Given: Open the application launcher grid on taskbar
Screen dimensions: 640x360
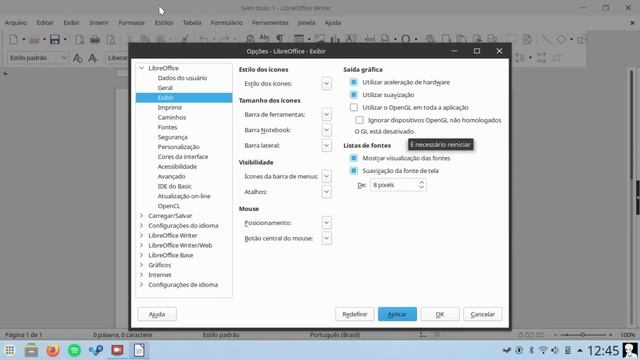Looking at the screenshot, I should point(10,351).
